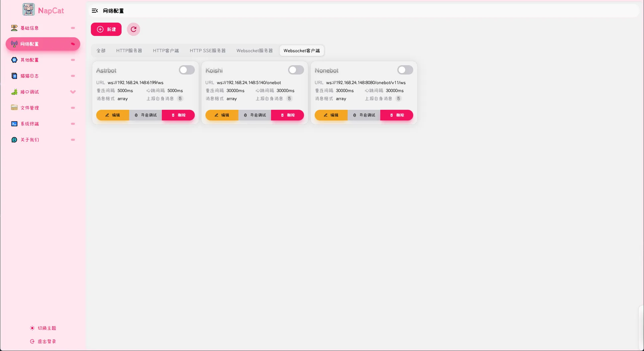Click the pencil icon on Nonebot card
644x351 pixels.
coord(326,115)
